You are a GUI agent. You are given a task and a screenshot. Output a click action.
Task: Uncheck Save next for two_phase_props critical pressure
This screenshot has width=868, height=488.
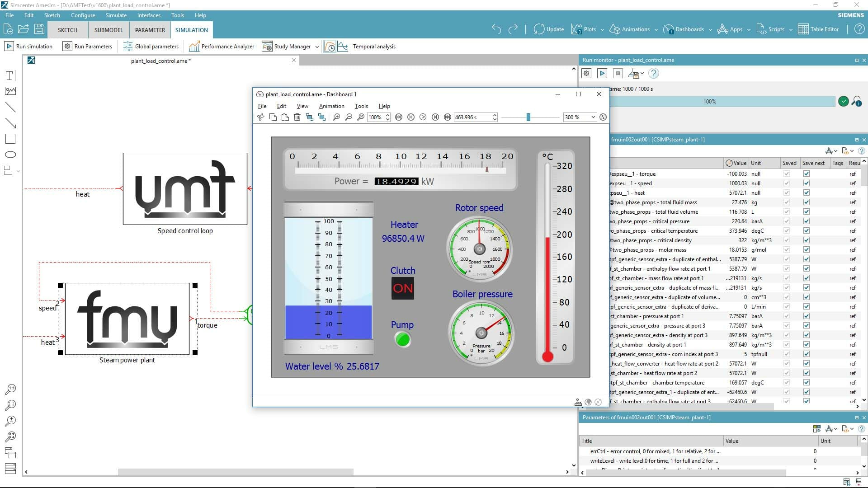pyautogui.click(x=806, y=221)
